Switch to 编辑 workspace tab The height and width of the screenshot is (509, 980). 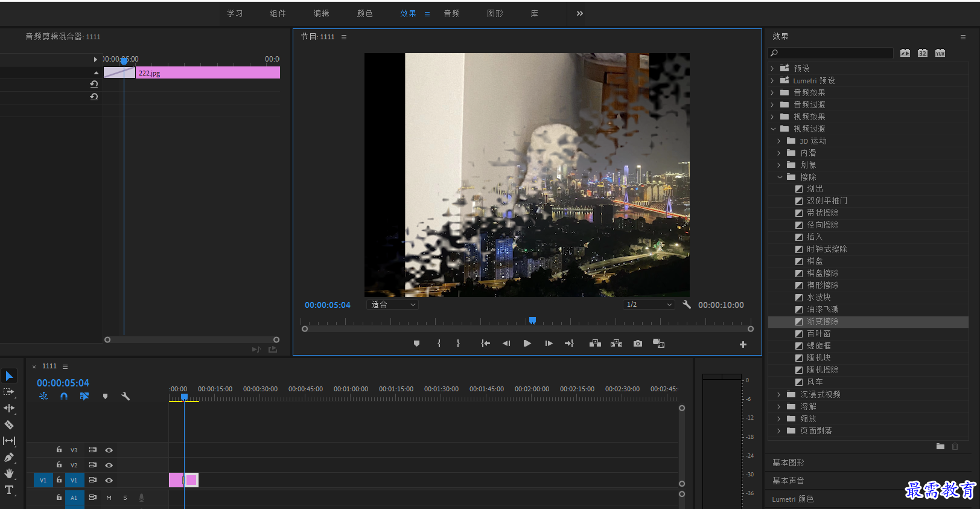[x=321, y=13]
